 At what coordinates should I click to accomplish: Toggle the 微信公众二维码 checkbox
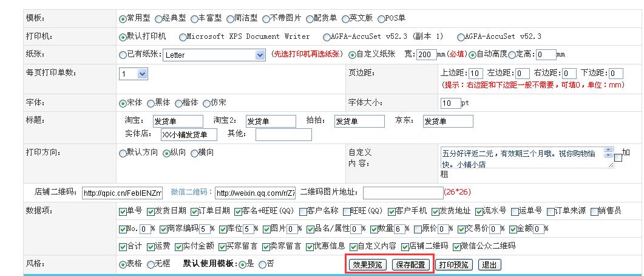click(x=456, y=247)
